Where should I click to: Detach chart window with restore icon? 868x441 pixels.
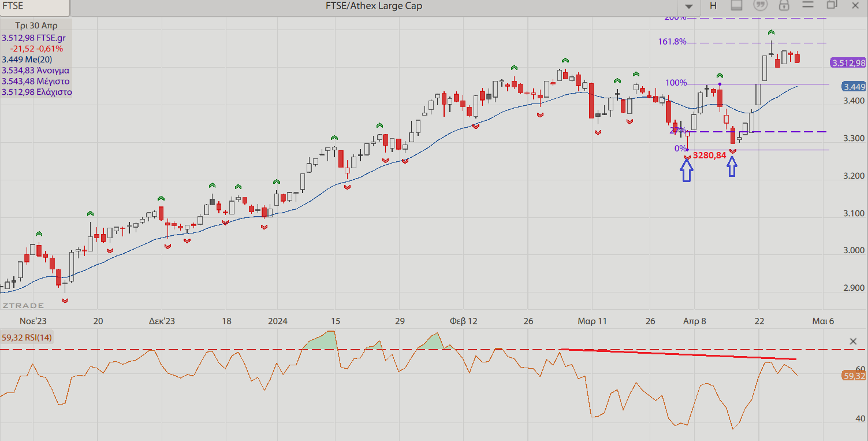click(x=832, y=5)
